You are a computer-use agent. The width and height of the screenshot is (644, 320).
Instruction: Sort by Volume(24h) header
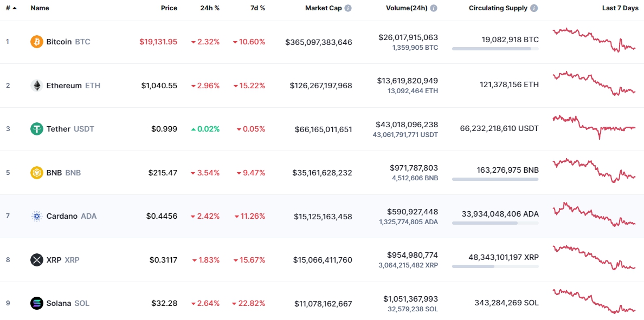pyautogui.click(x=407, y=8)
